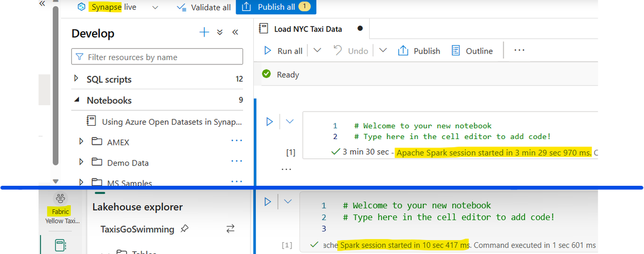Click the green Ready status icon
This screenshot has width=644, height=254.
[266, 74]
